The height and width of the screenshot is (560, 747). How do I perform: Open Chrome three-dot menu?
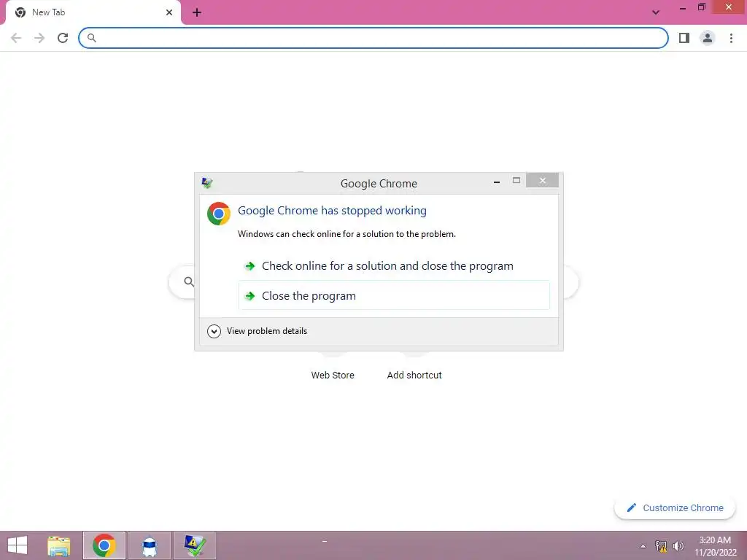(731, 38)
